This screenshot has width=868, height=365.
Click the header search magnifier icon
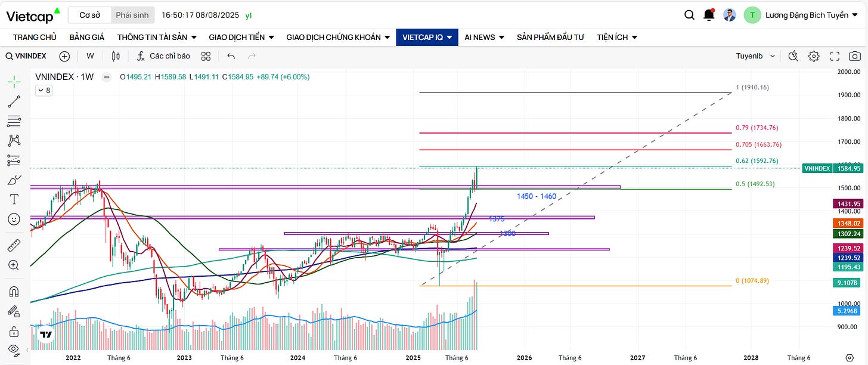689,15
